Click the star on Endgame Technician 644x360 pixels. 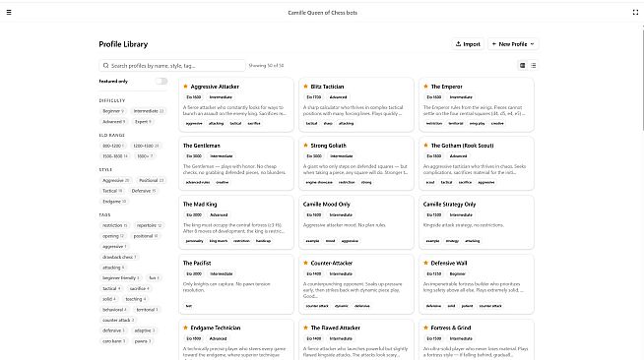pos(185,328)
